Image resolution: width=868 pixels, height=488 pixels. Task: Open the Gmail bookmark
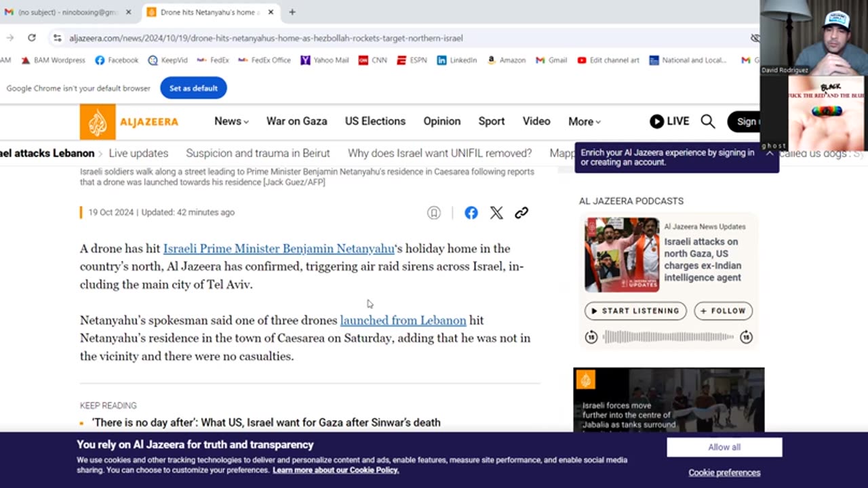(551, 60)
